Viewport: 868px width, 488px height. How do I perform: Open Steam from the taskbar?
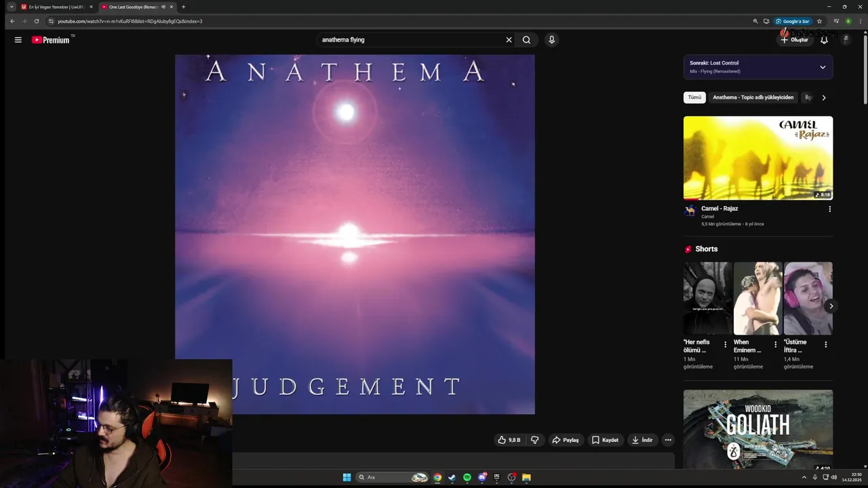point(452,477)
